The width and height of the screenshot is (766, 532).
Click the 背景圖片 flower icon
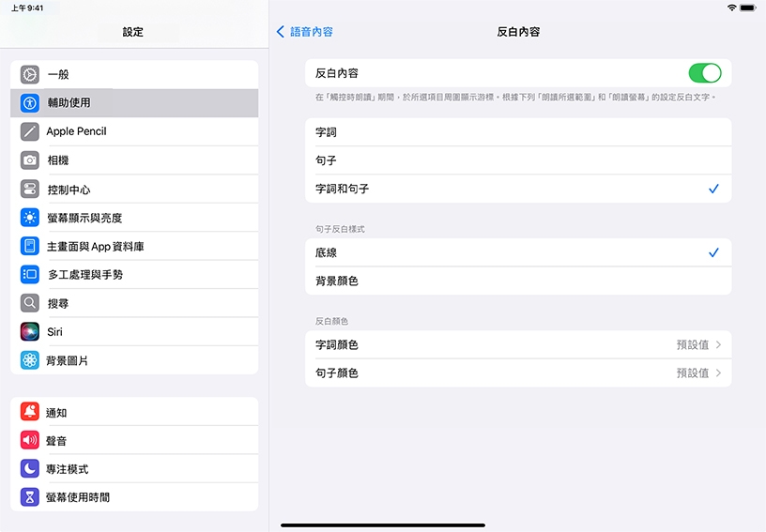pos(30,360)
